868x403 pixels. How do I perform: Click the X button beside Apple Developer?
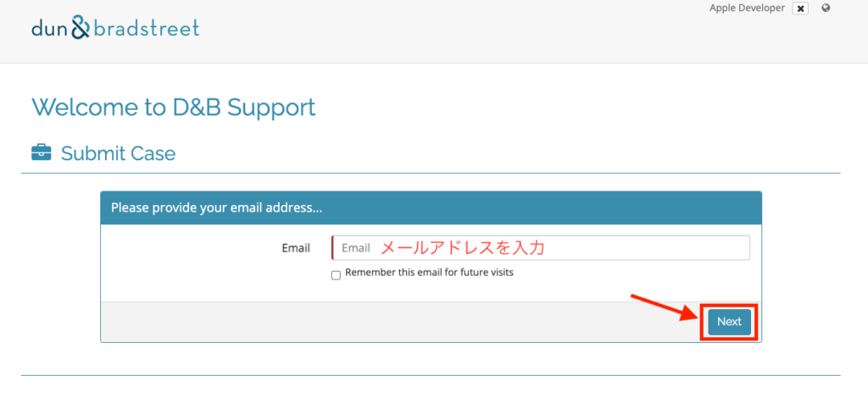pyautogui.click(x=800, y=8)
